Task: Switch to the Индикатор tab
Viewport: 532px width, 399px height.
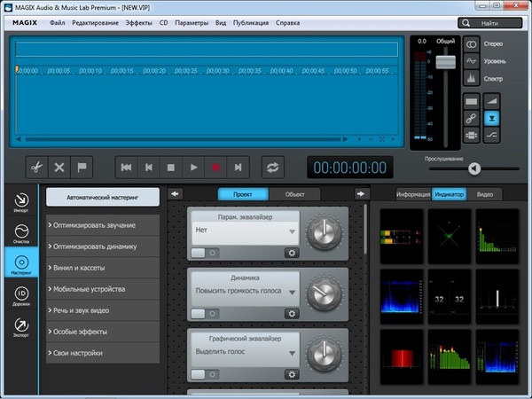Action: tap(450, 194)
